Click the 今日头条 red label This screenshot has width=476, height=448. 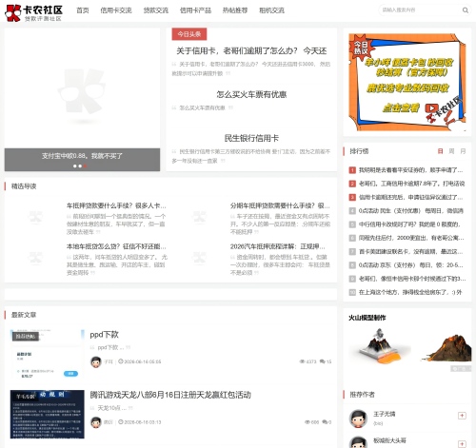(x=189, y=34)
